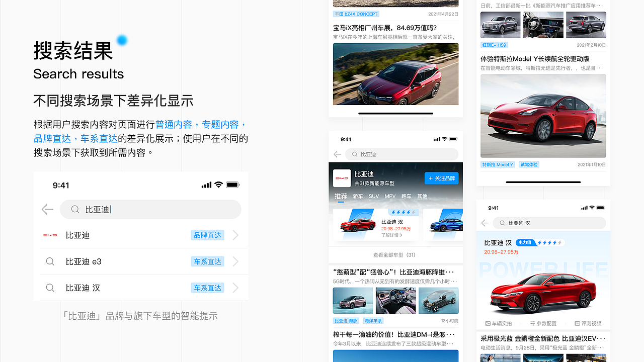
Task: Expand 查看全部车型（31）
Action: tap(394, 255)
